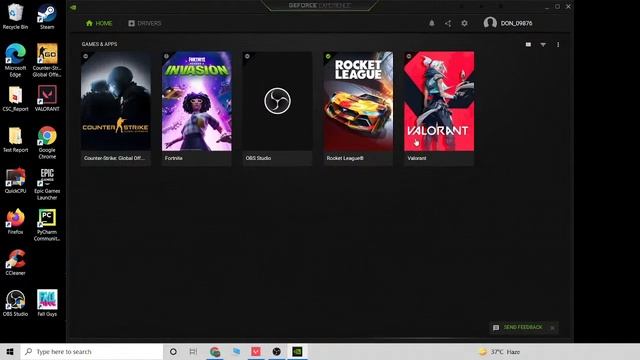
Task: Click the SEND FEEDBACK button
Action: (x=518, y=327)
